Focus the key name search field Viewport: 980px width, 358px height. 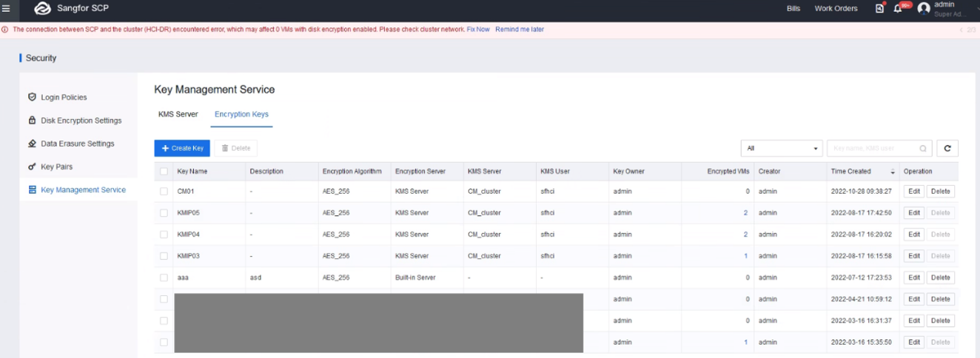tap(873, 148)
